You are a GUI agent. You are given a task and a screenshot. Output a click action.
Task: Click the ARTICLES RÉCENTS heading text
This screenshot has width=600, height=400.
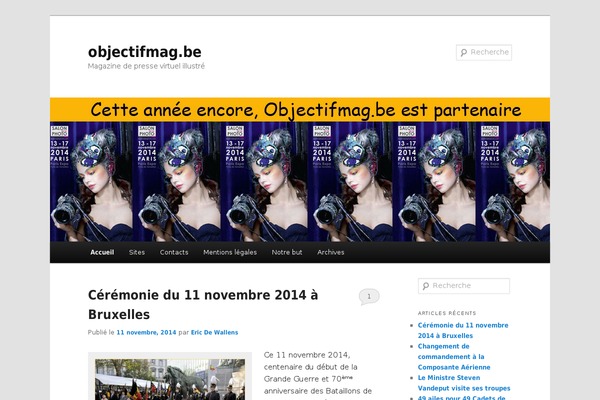(447, 313)
